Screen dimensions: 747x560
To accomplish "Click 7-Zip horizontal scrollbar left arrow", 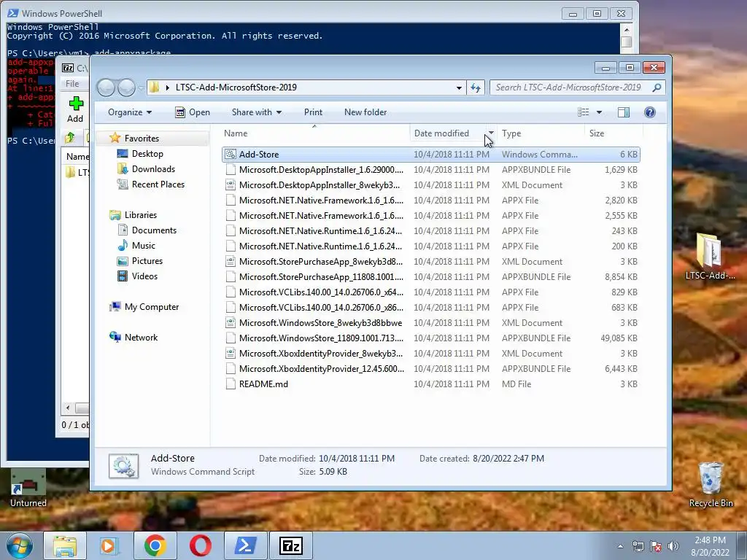I will tap(68, 408).
